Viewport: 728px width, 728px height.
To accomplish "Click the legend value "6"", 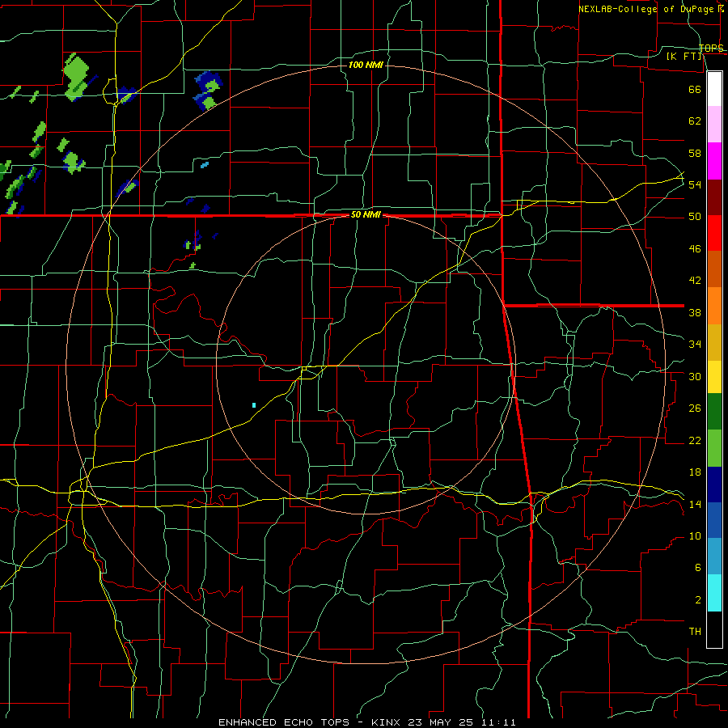I will pyautogui.click(x=697, y=567).
